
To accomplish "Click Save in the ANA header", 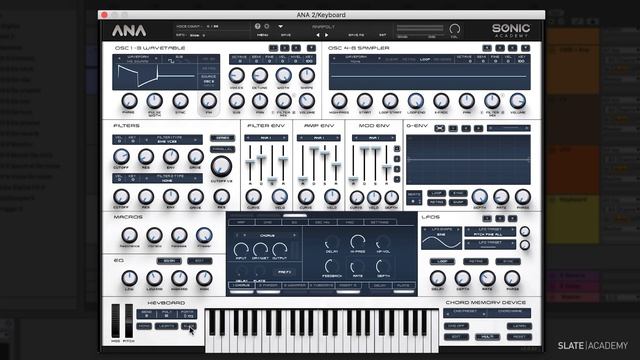I will [x=286, y=36].
